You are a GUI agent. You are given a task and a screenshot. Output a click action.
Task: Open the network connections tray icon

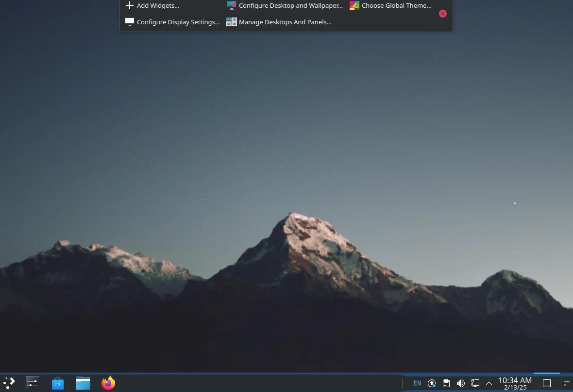tap(475, 383)
